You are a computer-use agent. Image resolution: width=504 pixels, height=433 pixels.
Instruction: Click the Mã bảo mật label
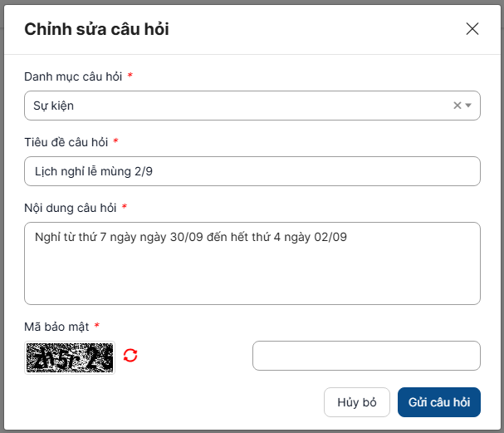56,327
